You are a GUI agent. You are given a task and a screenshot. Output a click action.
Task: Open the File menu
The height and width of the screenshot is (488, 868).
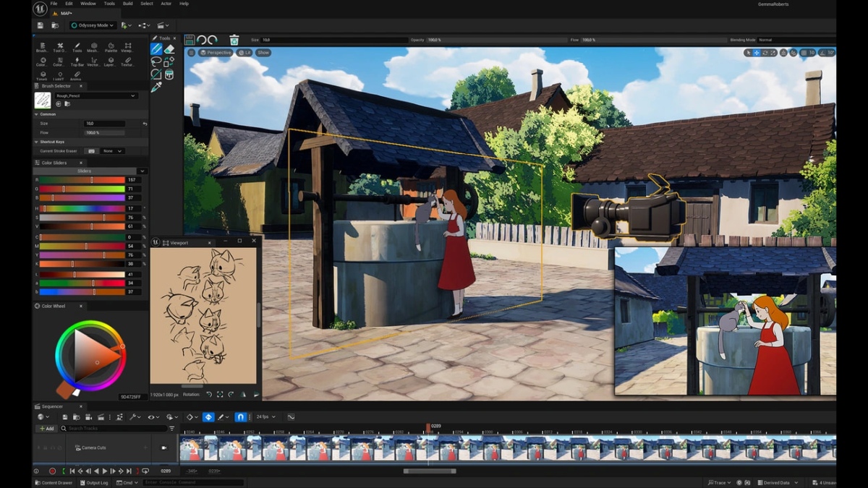pyautogui.click(x=54, y=4)
